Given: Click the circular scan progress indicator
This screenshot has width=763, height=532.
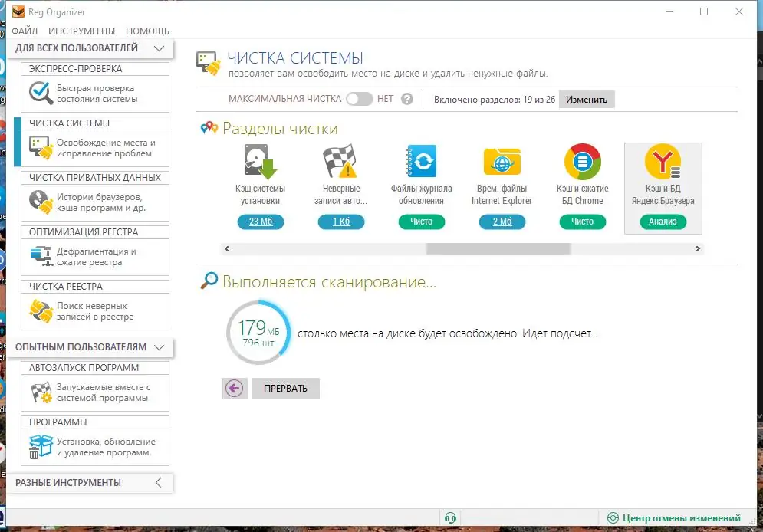Looking at the screenshot, I should coord(258,333).
